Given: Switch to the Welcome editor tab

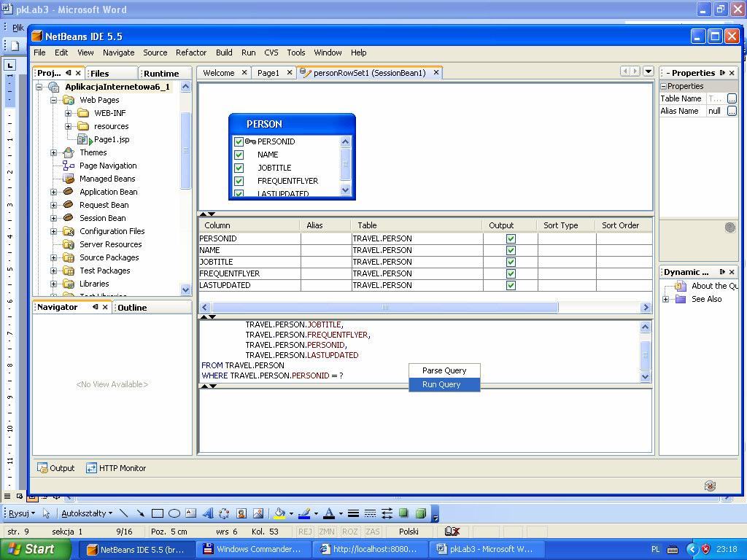Looking at the screenshot, I should (219, 73).
